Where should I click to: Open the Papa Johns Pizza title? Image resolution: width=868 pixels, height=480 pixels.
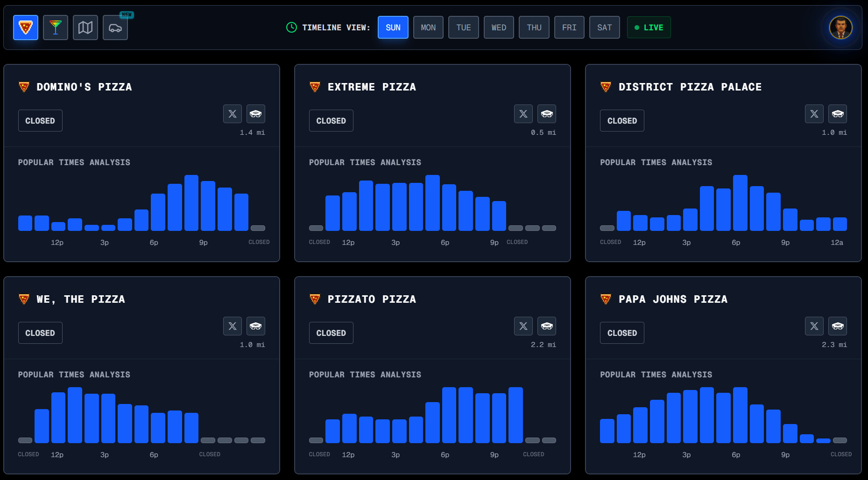673,299
